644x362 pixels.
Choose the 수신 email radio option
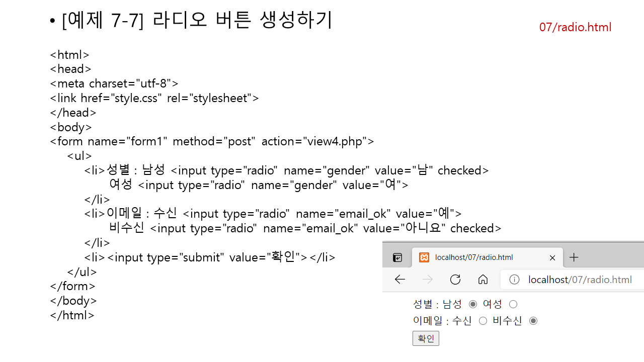[x=483, y=321]
